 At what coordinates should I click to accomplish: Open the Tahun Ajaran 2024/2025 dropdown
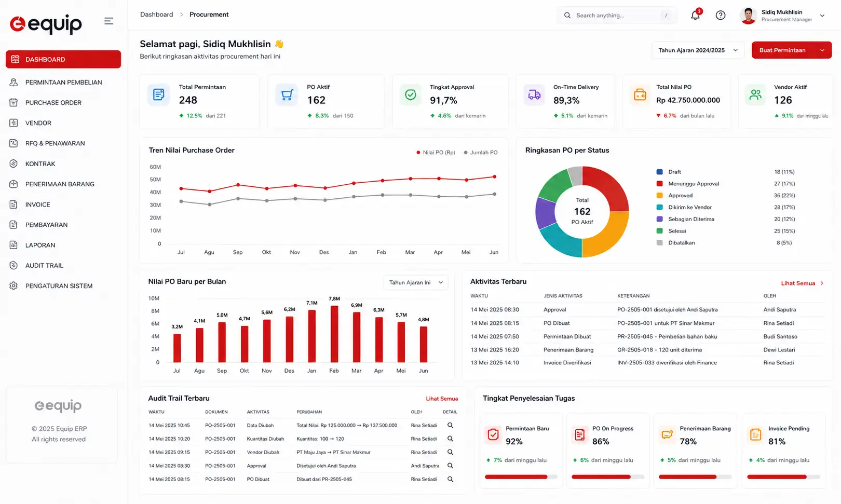pyautogui.click(x=698, y=50)
